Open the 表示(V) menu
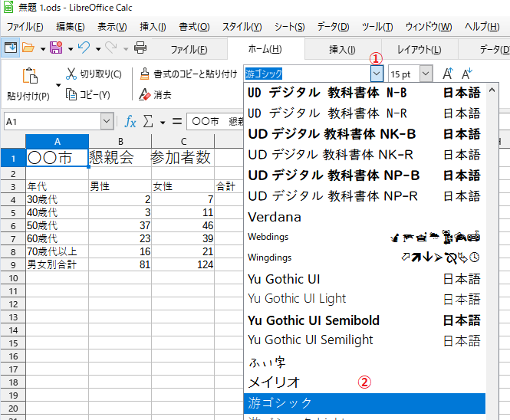510x420 pixels. (112, 27)
